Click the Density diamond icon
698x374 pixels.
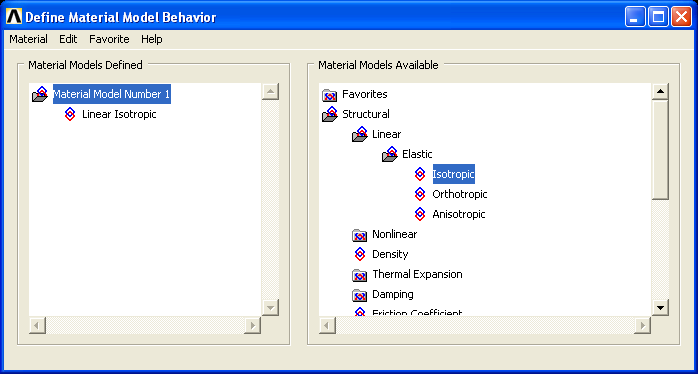(360, 254)
